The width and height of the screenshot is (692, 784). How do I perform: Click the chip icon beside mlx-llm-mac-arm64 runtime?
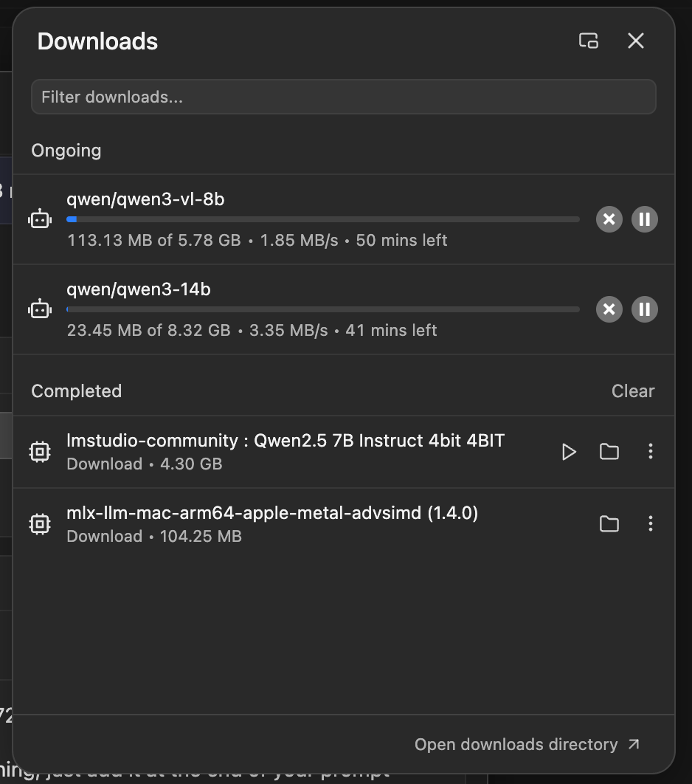tap(40, 524)
